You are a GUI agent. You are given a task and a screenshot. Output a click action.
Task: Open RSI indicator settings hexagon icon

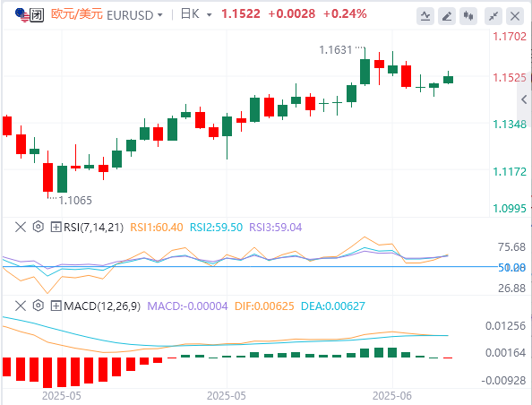[39, 227]
